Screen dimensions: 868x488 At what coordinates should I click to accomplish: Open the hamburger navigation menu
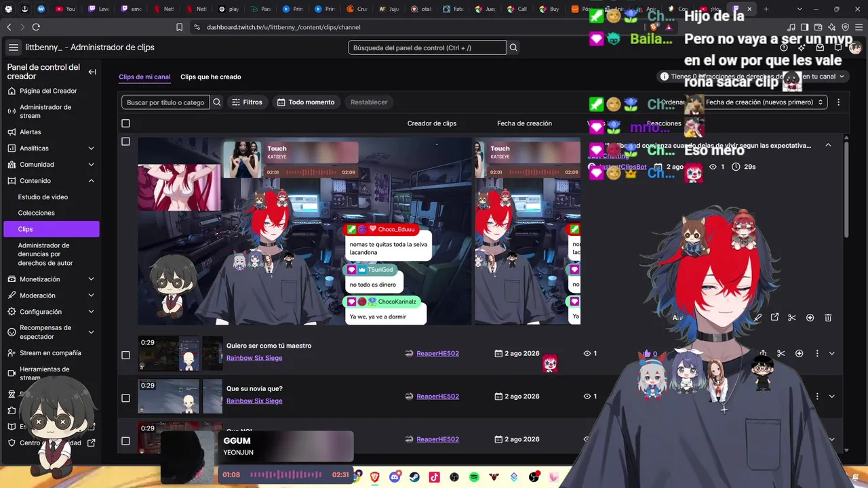point(14,47)
